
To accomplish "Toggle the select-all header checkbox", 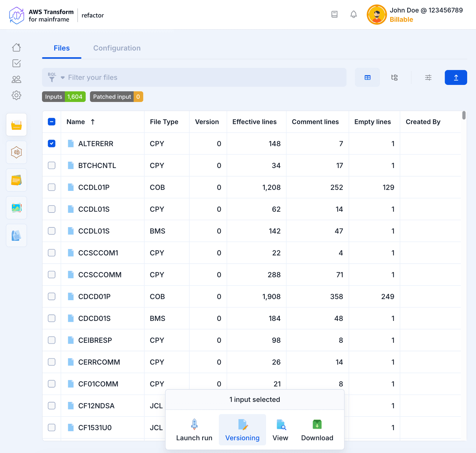I will click(52, 122).
